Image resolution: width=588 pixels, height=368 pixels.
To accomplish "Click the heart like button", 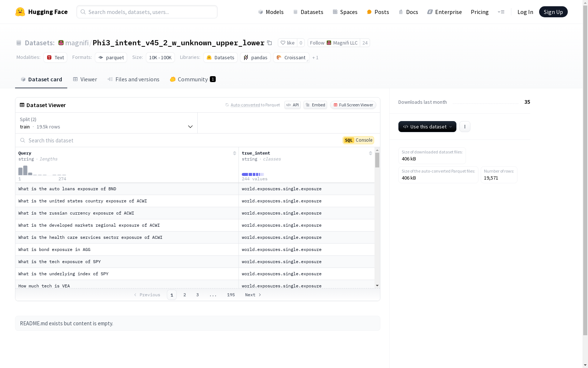I will 287,43.
